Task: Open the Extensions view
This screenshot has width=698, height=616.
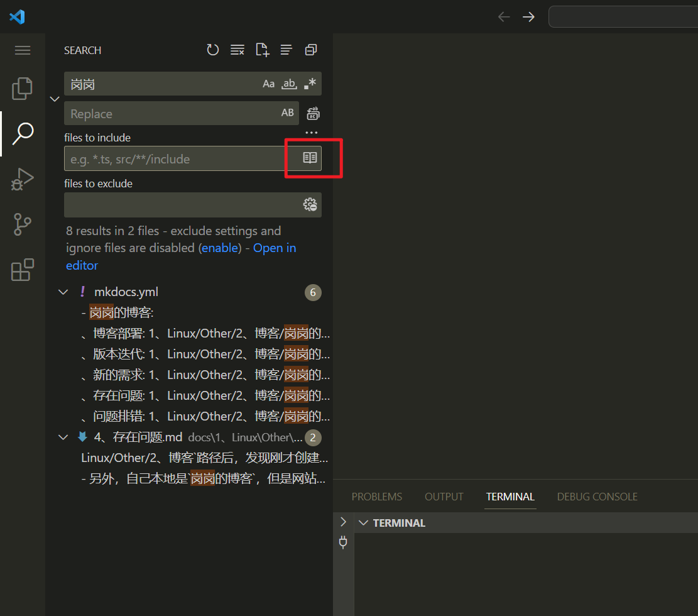Action: coord(22,270)
